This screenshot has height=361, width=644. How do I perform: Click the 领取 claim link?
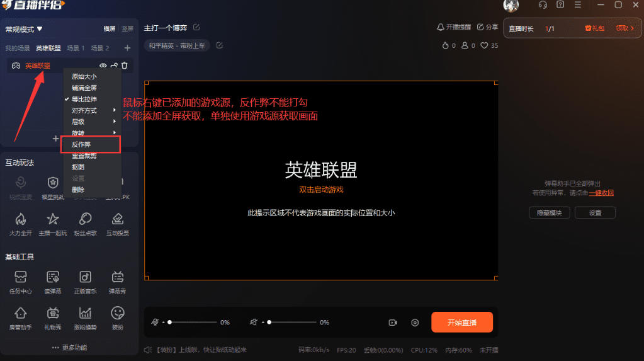[x=624, y=28]
